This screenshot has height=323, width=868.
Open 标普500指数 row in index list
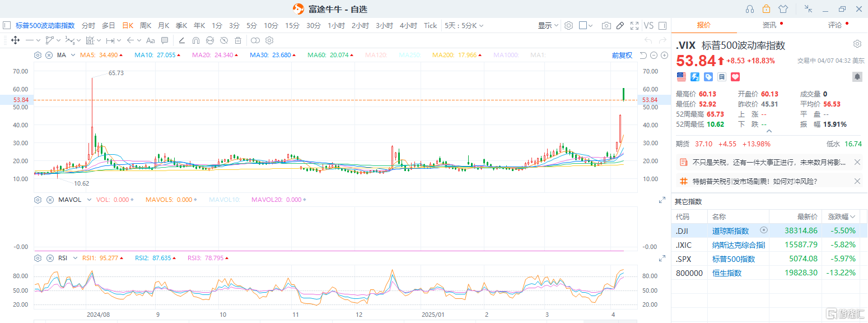(x=769, y=259)
